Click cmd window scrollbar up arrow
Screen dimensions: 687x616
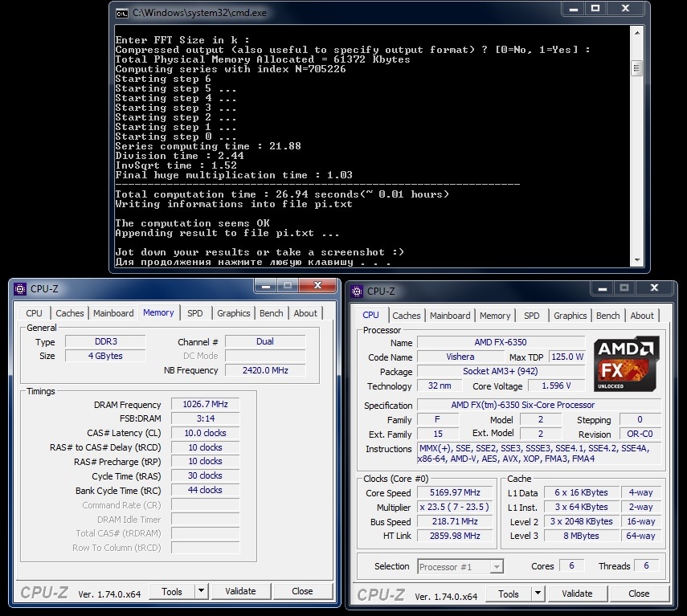[637, 33]
